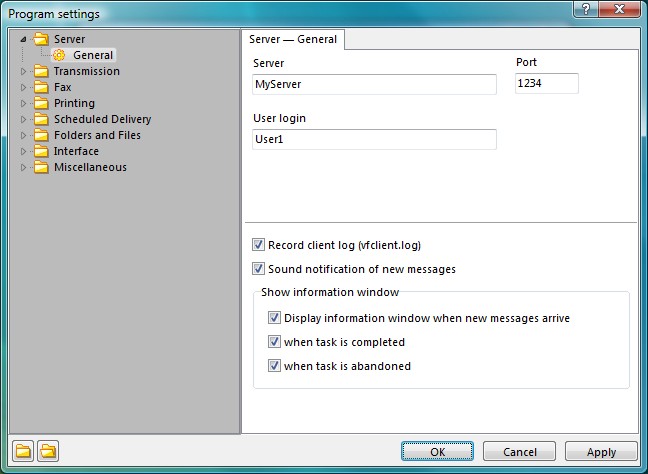Click the Server folder icon

click(x=41, y=39)
